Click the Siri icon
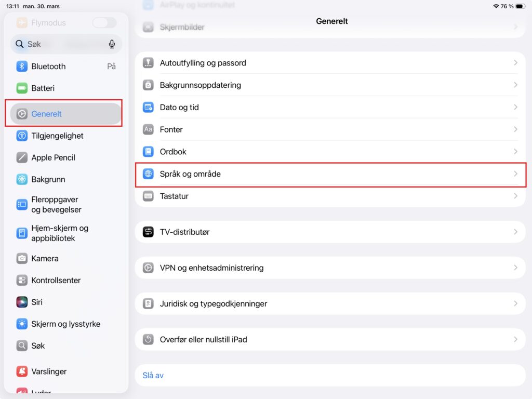Image resolution: width=532 pixels, height=399 pixels. point(22,302)
